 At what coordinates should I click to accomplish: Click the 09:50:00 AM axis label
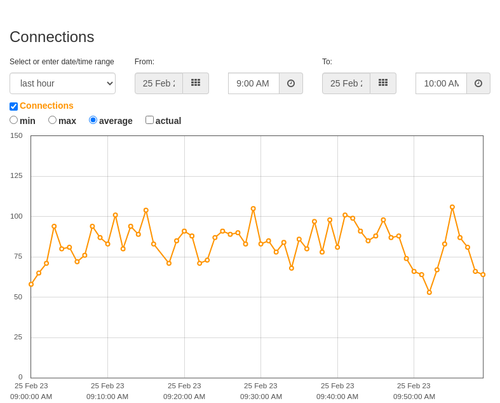pyautogui.click(x=414, y=391)
